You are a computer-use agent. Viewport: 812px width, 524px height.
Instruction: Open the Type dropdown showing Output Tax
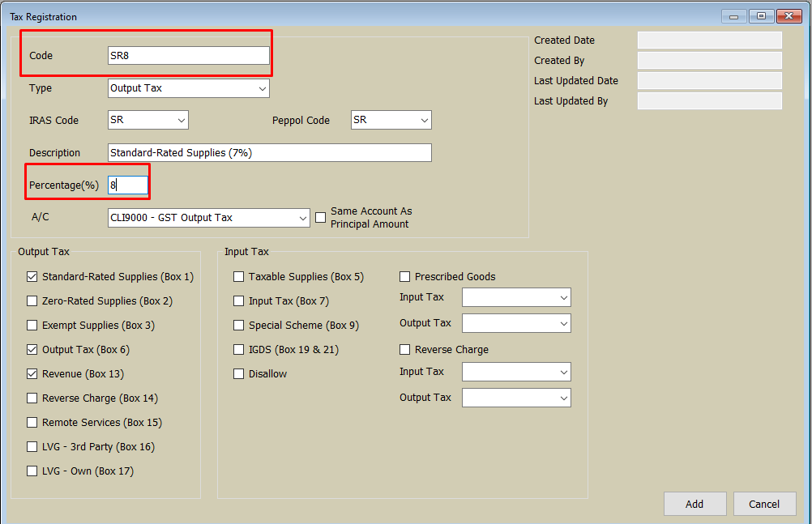pyautogui.click(x=189, y=88)
